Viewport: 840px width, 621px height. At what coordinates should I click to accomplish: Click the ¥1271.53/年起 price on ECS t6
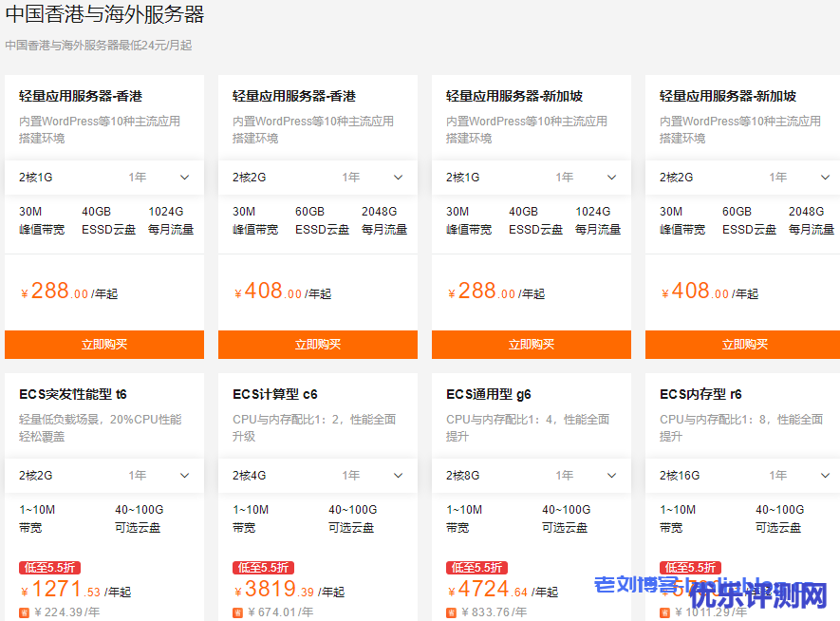coord(75,591)
